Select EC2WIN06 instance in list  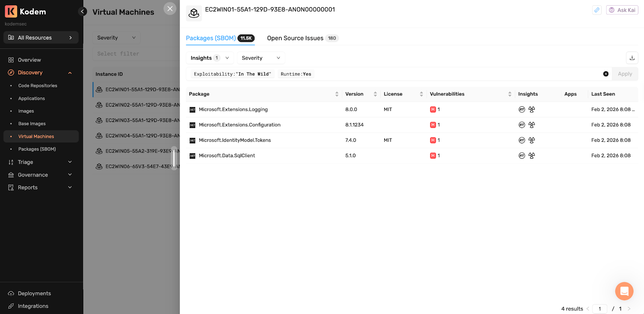[136, 167]
